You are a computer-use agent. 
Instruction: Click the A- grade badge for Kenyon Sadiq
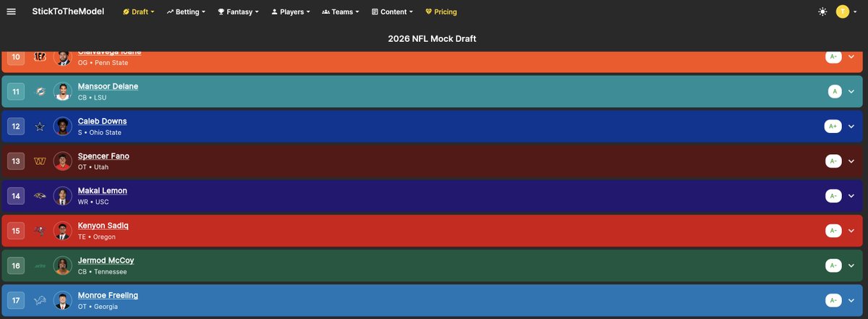833,231
